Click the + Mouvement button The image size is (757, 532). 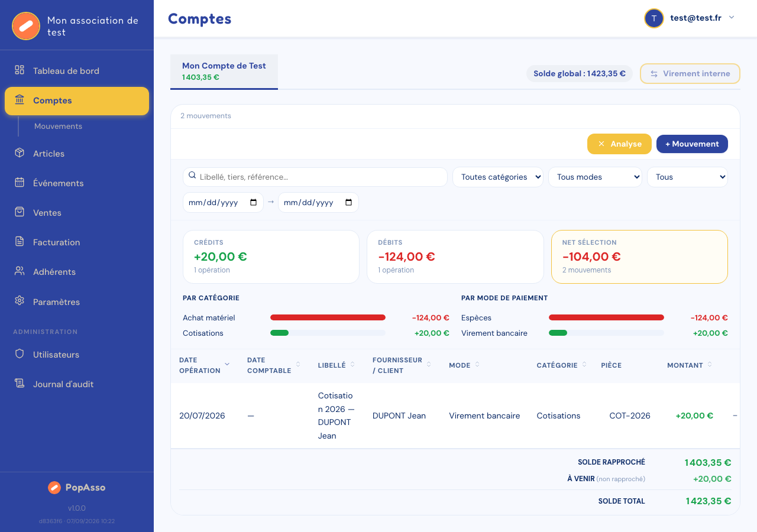tap(692, 144)
